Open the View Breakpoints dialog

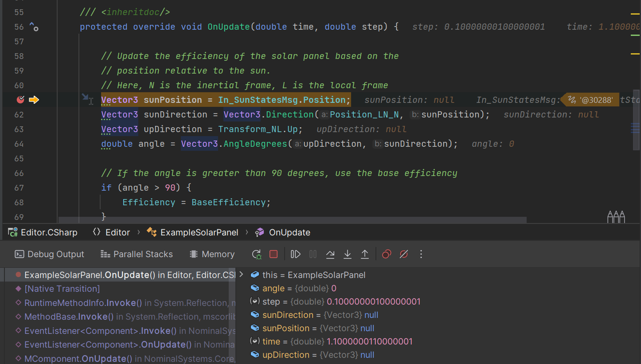pyautogui.click(x=387, y=254)
